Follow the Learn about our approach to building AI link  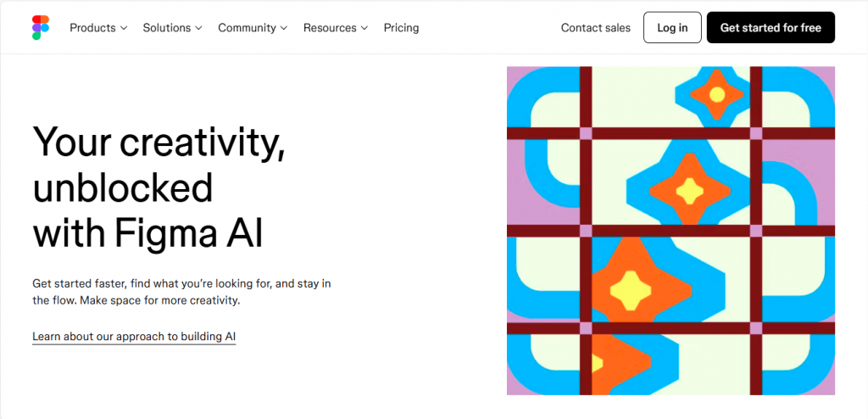click(x=134, y=337)
